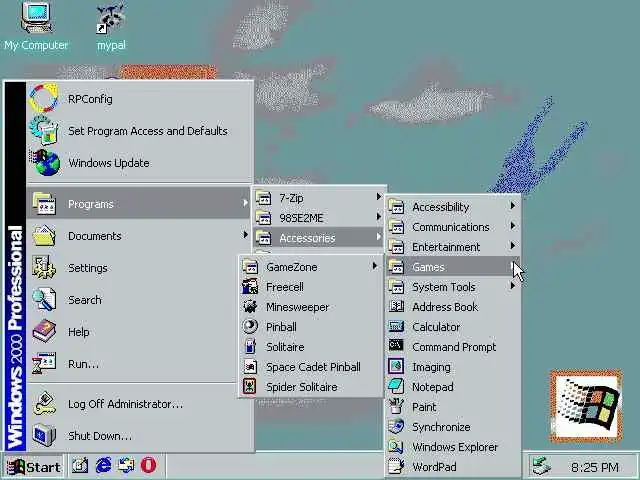Click the Synchronize icon

pos(396,427)
